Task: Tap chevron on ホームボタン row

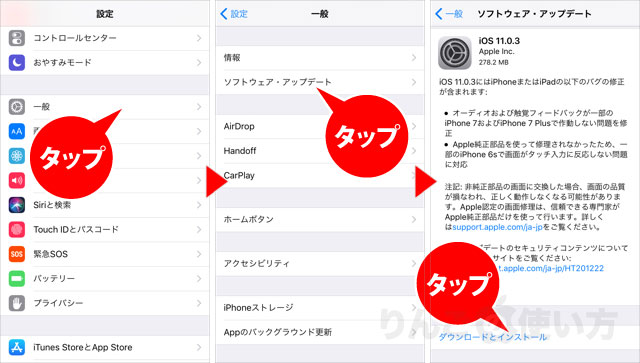Action: pyautogui.click(x=414, y=219)
